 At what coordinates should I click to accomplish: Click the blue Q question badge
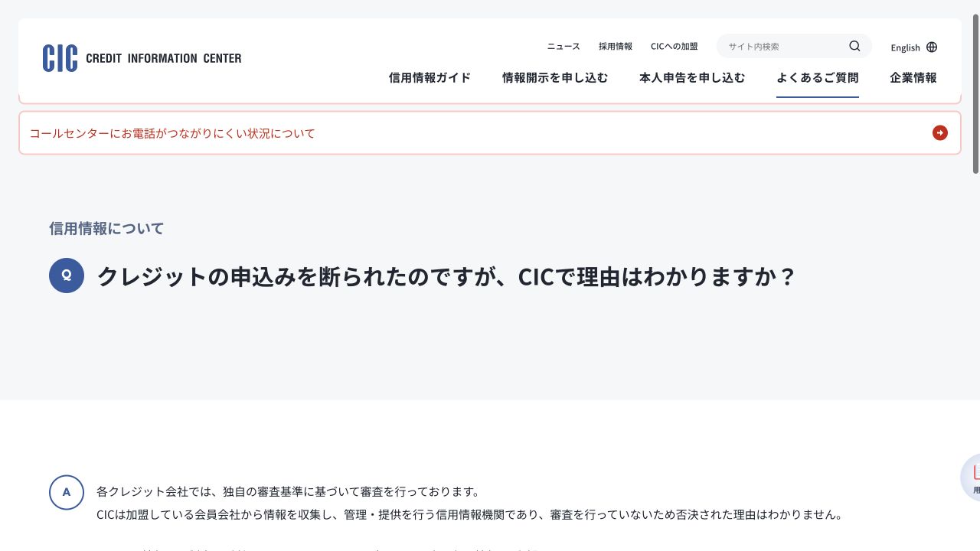[x=67, y=275]
